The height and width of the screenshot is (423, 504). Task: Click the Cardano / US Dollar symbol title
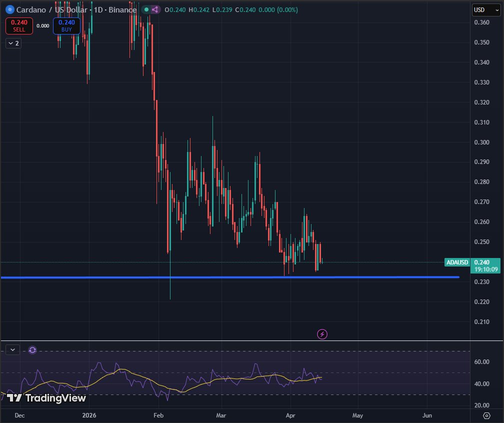[x=52, y=10]
